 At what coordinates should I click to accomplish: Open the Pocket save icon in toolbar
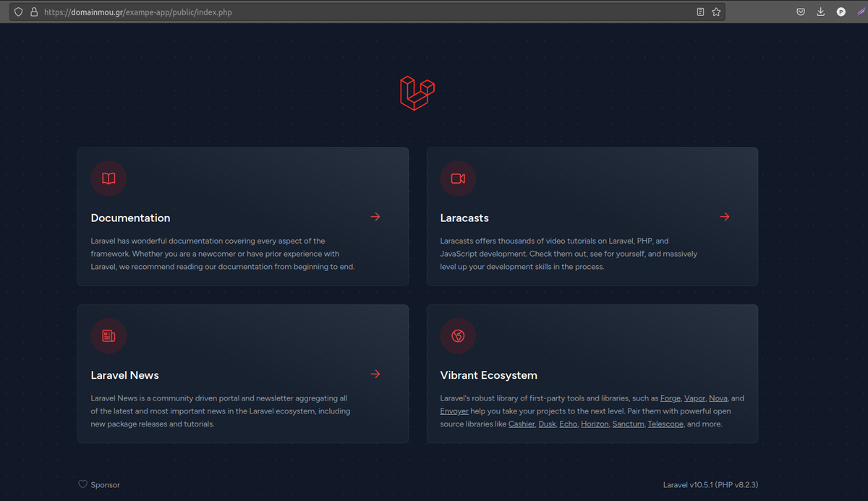(x=801, y=12)
